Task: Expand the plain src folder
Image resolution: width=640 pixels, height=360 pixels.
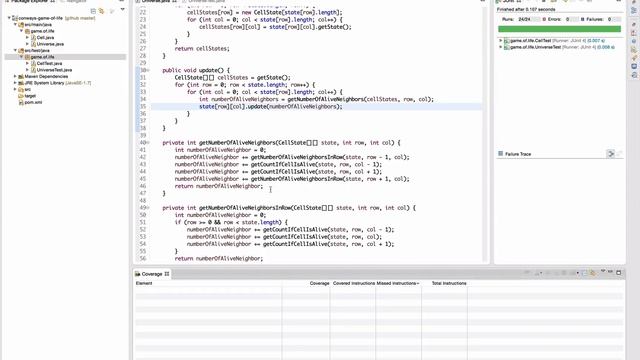Action: click(16, 89)
